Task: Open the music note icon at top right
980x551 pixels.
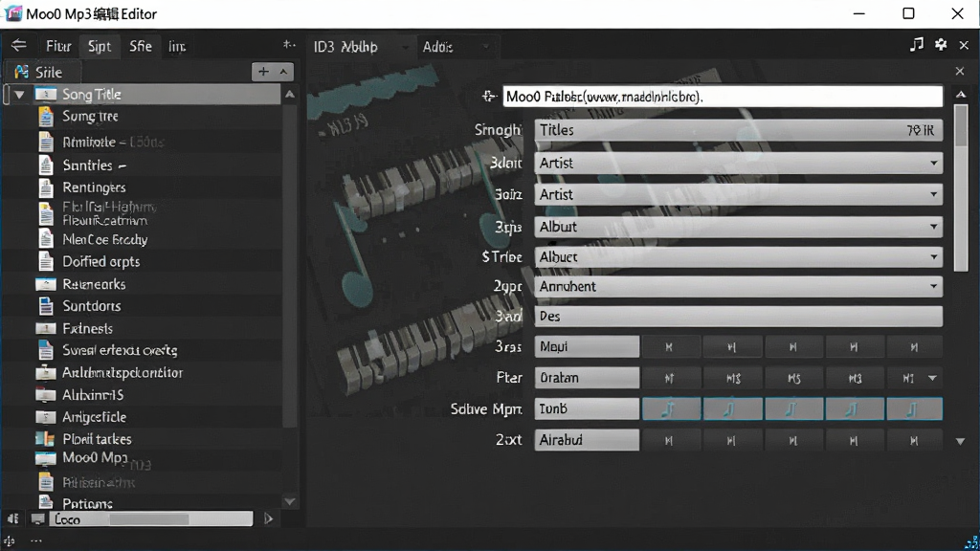Action: (916, 45)
